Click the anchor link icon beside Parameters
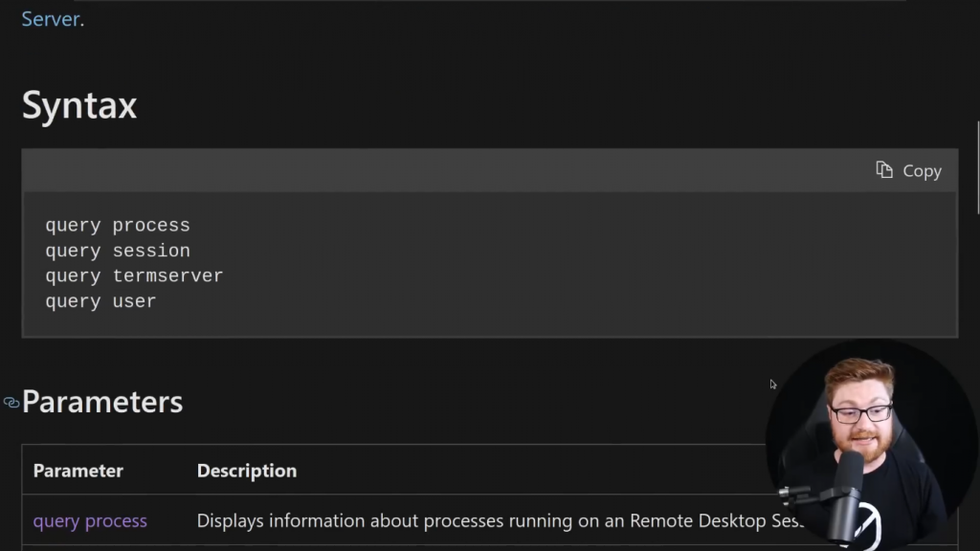Viewport: 980px width, 551px height. coord(11,403)
